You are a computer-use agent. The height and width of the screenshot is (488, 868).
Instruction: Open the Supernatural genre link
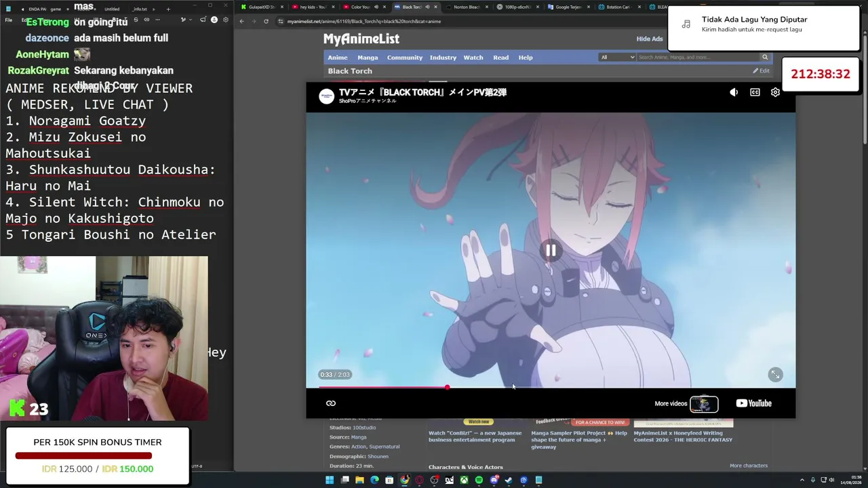coord(384,447)
